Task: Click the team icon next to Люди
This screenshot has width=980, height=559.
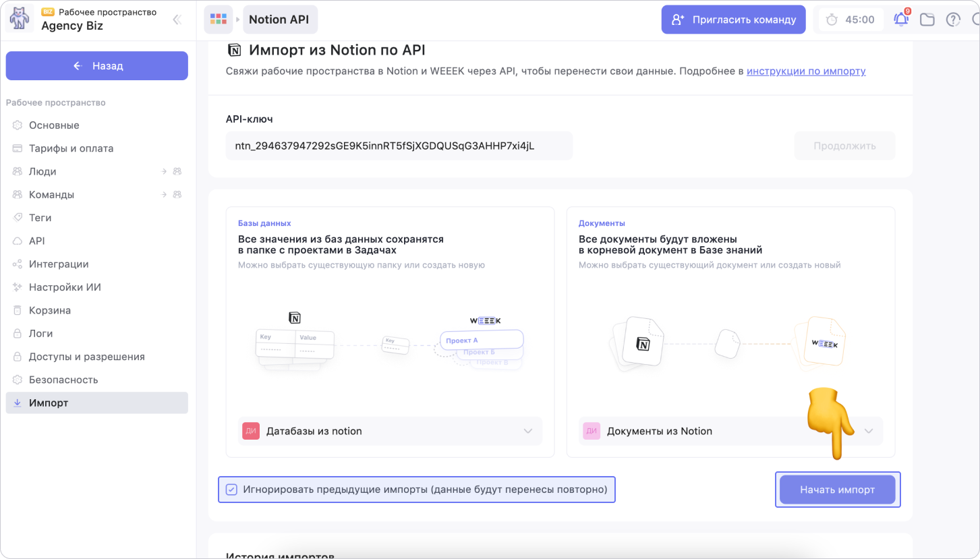Action: tap(177, 172)
